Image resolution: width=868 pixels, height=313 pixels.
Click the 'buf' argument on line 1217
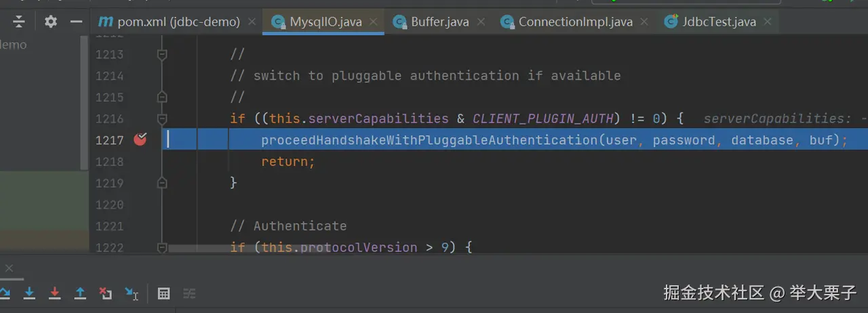(821, 140)
